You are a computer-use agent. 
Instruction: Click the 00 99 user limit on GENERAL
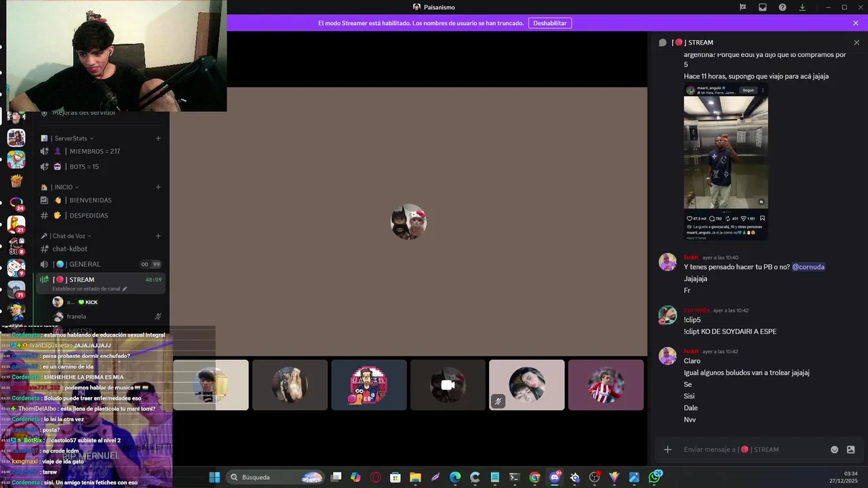pos(150,264)
